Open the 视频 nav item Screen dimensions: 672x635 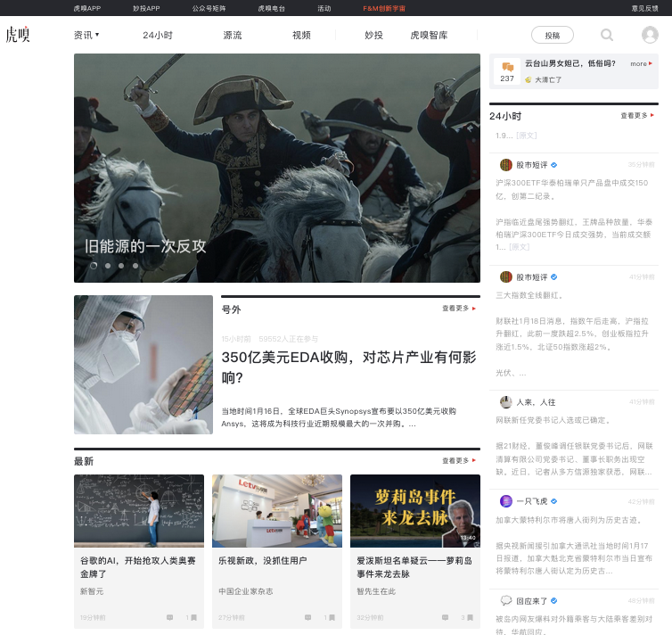coord(301,35)
